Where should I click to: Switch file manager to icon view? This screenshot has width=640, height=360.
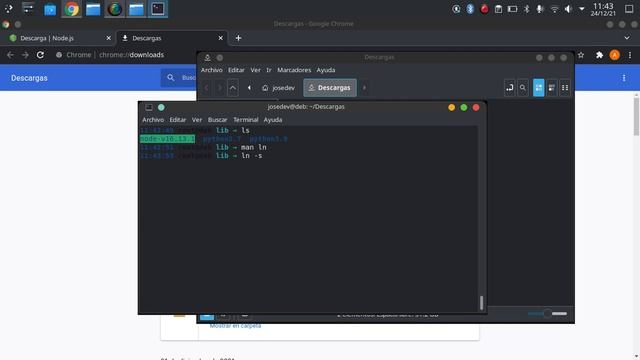[539, 88]
